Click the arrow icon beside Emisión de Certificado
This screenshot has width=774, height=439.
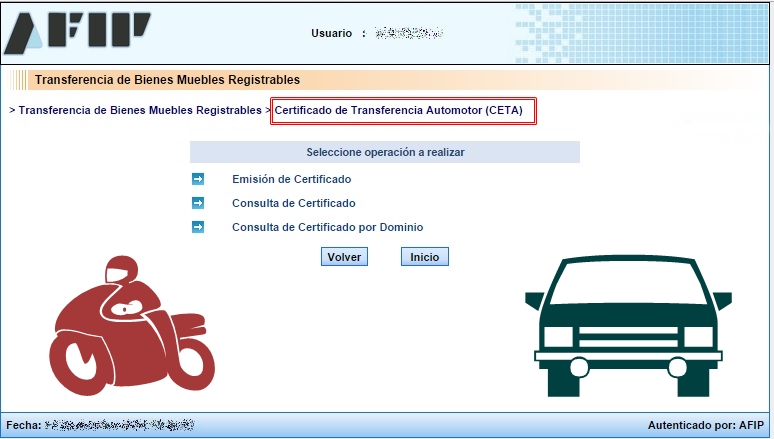[x=197, y=179]
